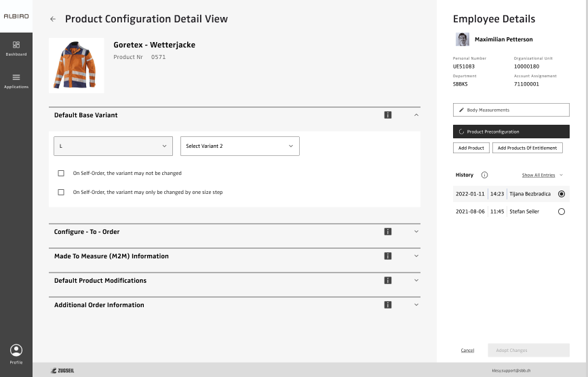Screen dimensions: 588x377
Task: Expand Default Product Modifications section
Action: click(416, 281)
